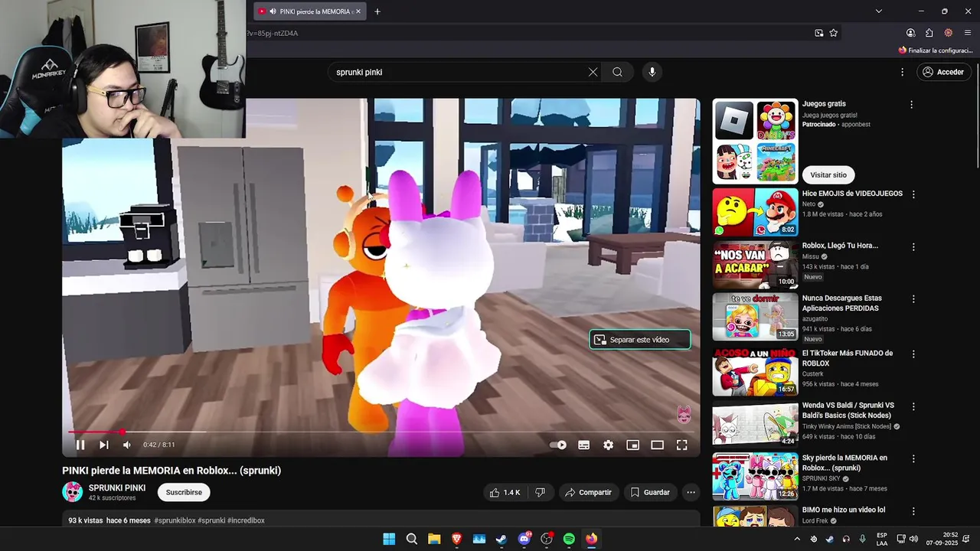Viewport: 980px width, 551px height.
Task: Click the channel watermark in the video corner
Action: [684, 414]
